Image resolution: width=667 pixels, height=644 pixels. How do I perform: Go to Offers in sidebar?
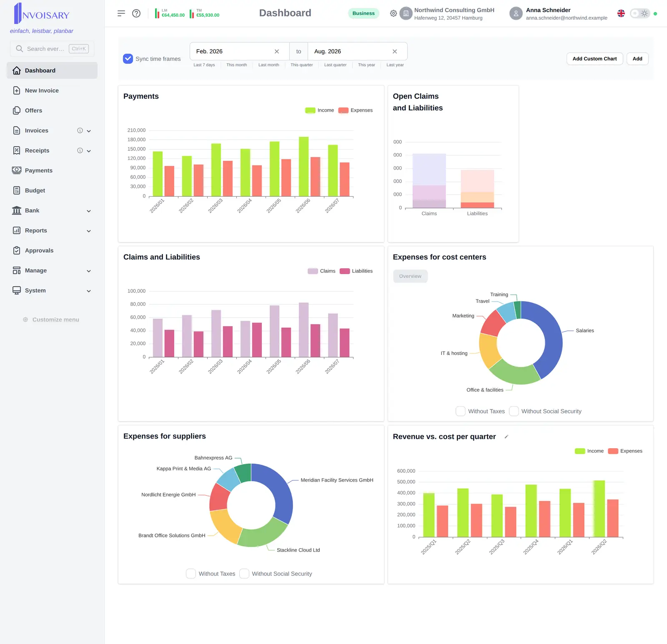click(52, 110)
